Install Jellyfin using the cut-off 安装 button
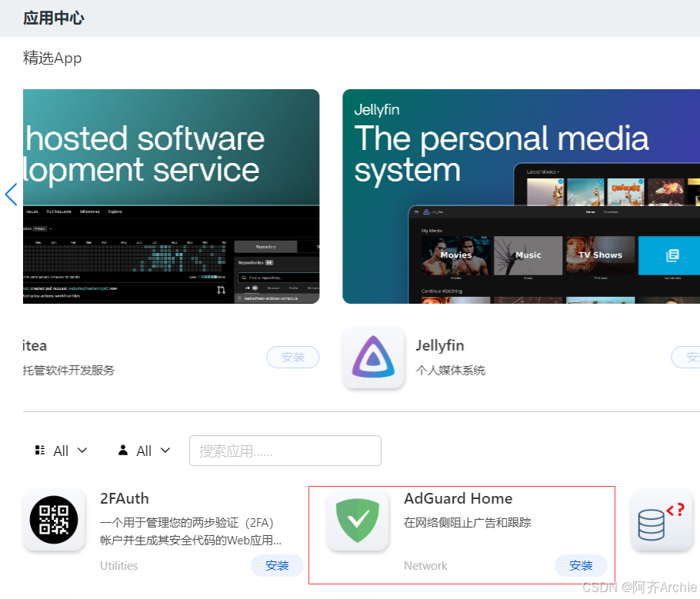This screenshot has height=599, width=700. [x=686, y=357]
